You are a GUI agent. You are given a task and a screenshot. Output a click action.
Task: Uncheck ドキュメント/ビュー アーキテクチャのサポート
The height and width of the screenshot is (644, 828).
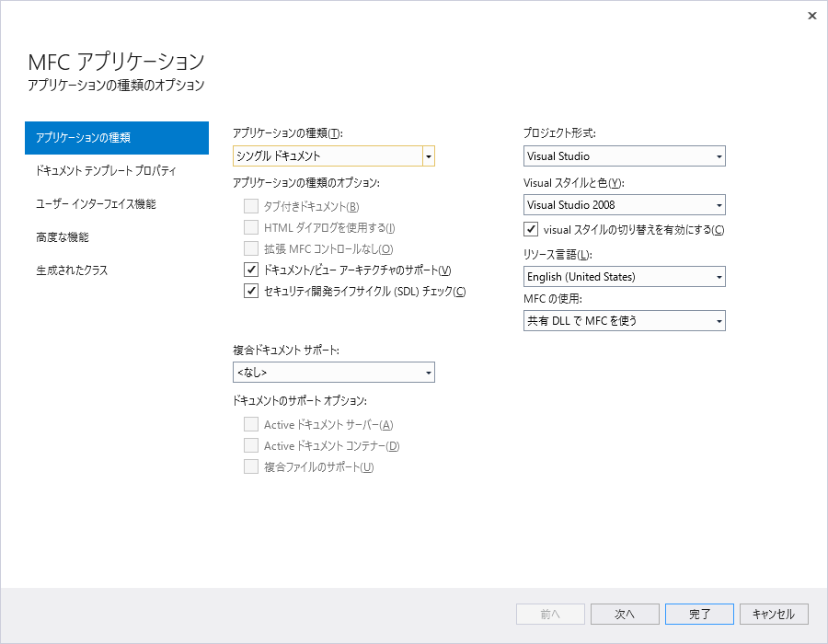pos(251,269)
